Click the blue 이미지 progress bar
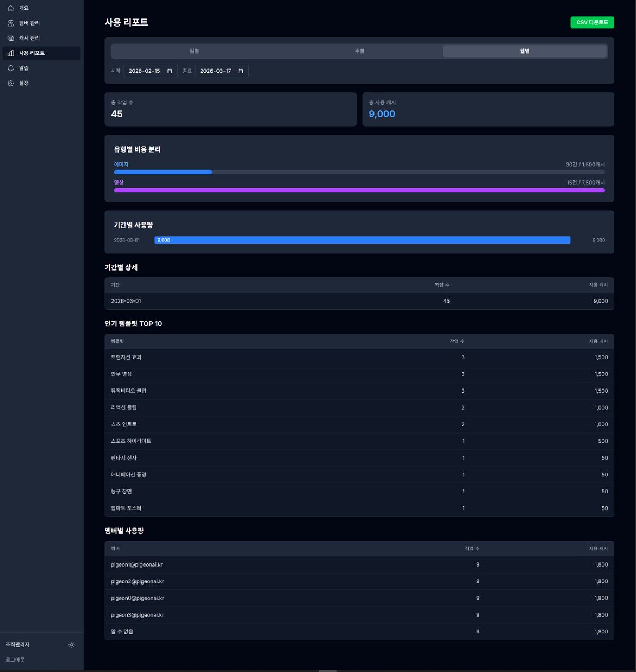Image resolution: width=636 pixels, height=672 pixels. pos(163,172)
